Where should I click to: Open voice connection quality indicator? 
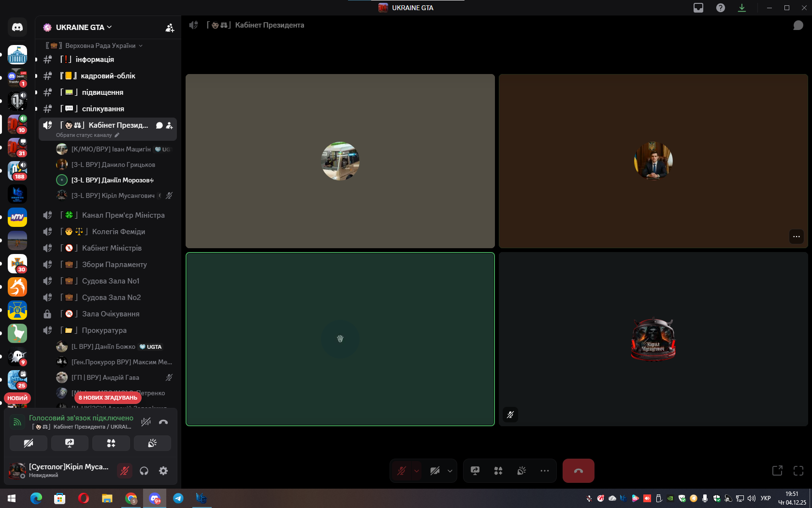coord(17,422)
